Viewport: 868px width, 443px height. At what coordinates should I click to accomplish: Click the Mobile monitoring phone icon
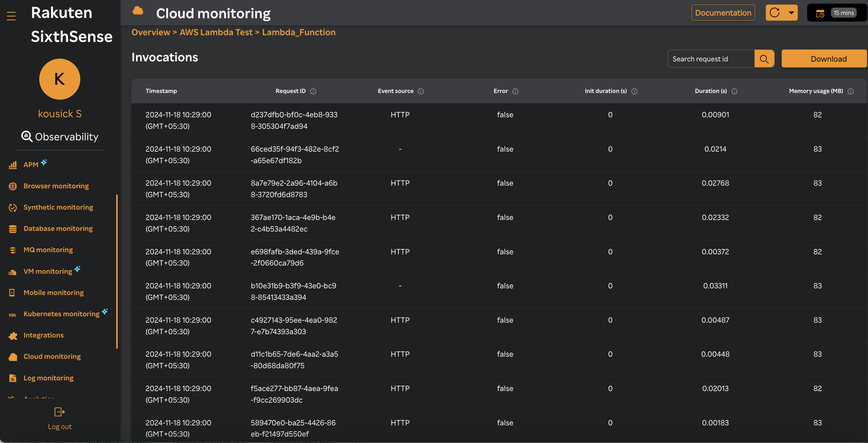coord(12,293)
